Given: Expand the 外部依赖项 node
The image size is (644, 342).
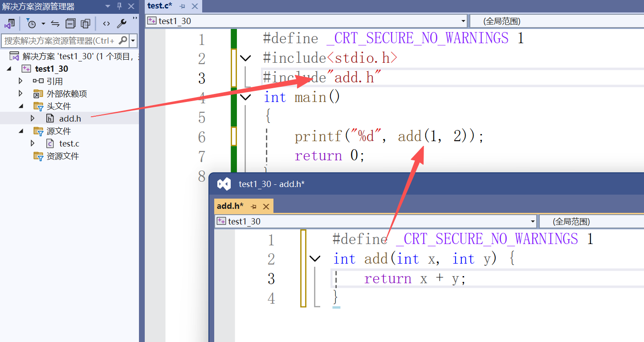Looking at the screenshot, I should click(x=20, y=94).
